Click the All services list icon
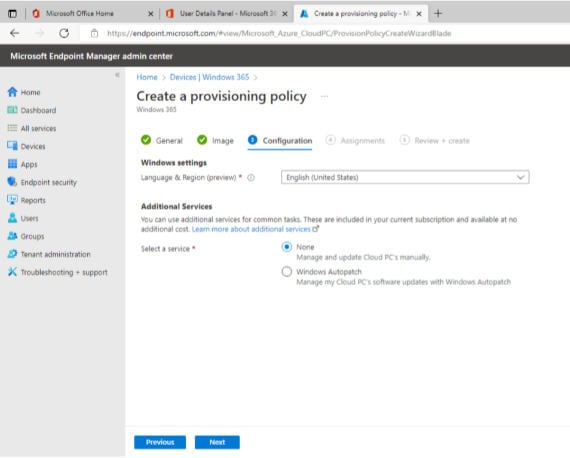This screenshot has width=570, height=458. pos(12,128)
